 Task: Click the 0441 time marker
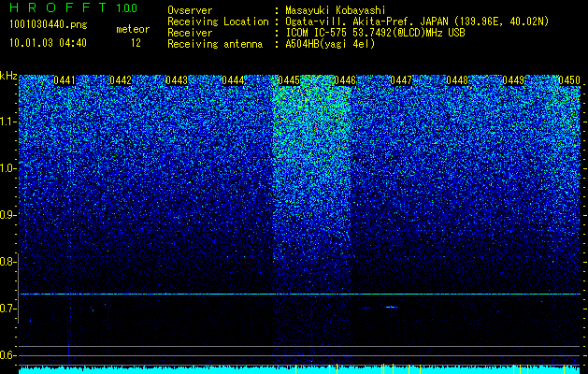point(65,80)
